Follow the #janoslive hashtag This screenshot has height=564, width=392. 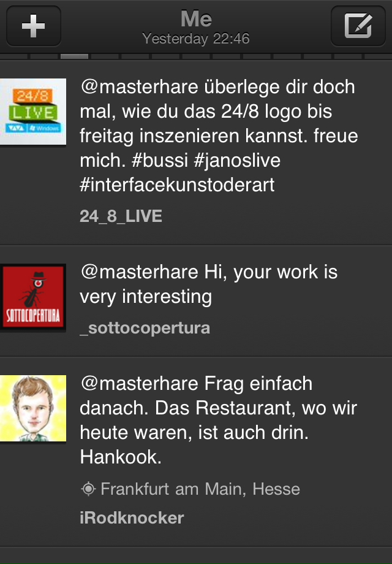[237, 161]
